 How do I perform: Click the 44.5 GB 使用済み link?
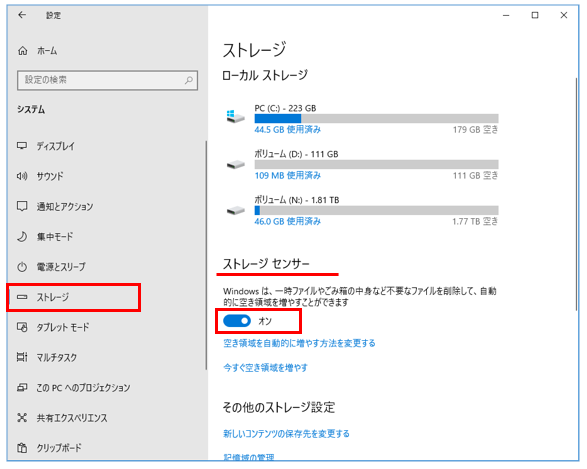[x=288, y=130]
